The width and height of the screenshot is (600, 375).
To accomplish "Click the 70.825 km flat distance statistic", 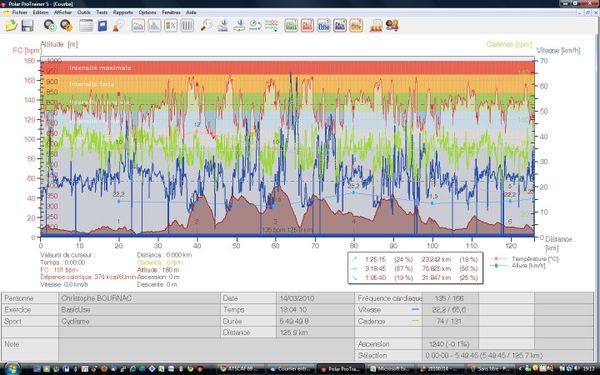I will click(436, 269).
